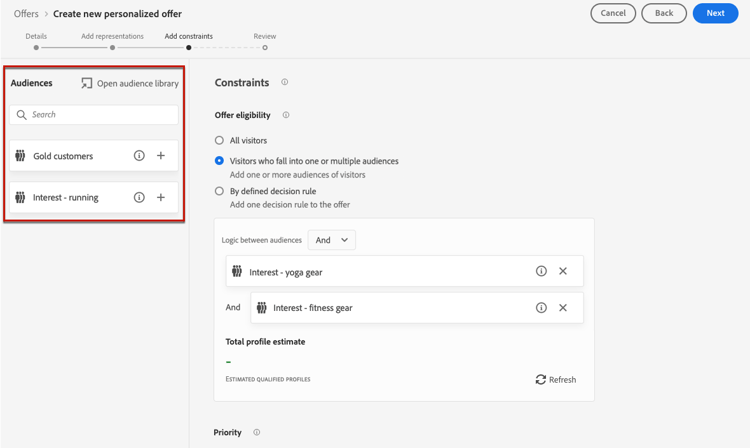Remove Interest - fitness gear audience
This screenshot has height=448, width=750.
click(563, 307)
